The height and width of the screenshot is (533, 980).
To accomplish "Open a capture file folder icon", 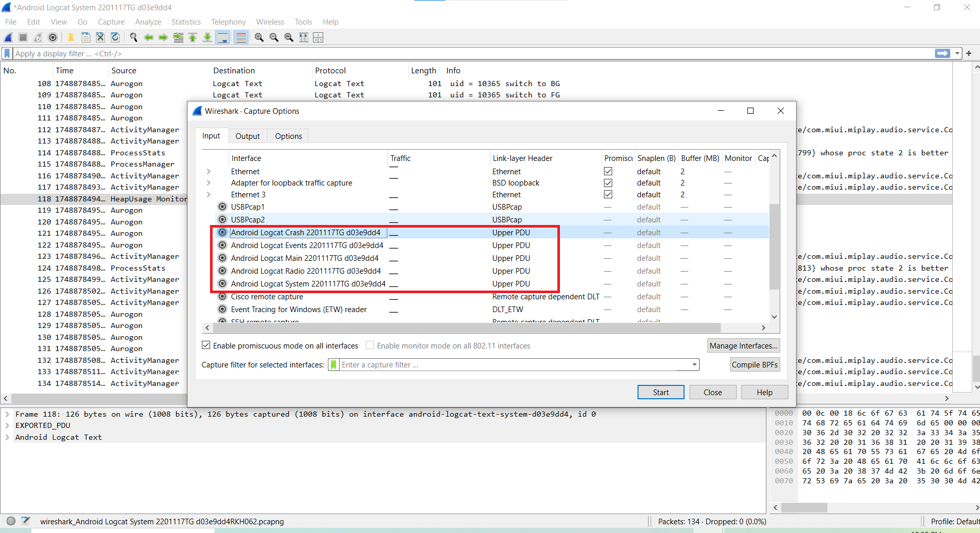I will (x=71, y=37).
